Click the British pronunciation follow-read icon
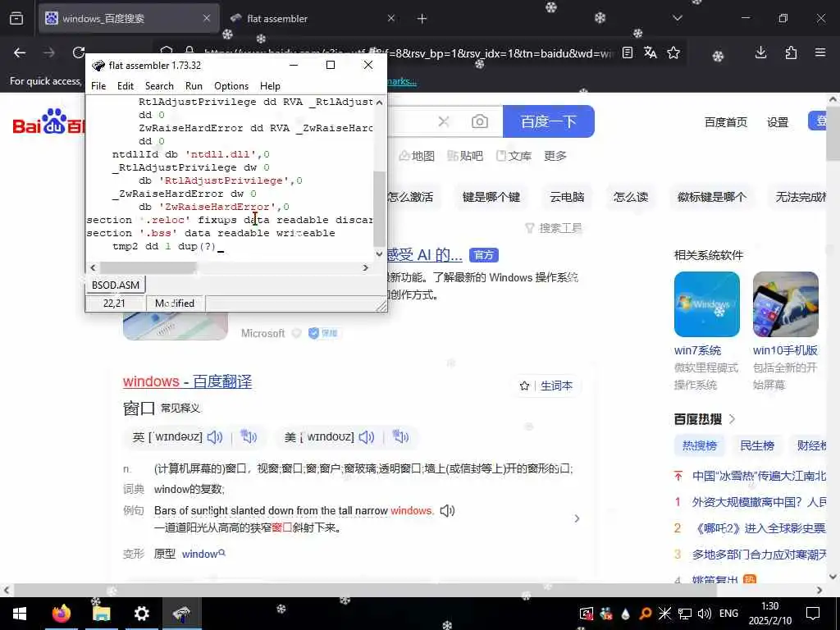Screen dimensions: 840x630 tap(249, 437)
